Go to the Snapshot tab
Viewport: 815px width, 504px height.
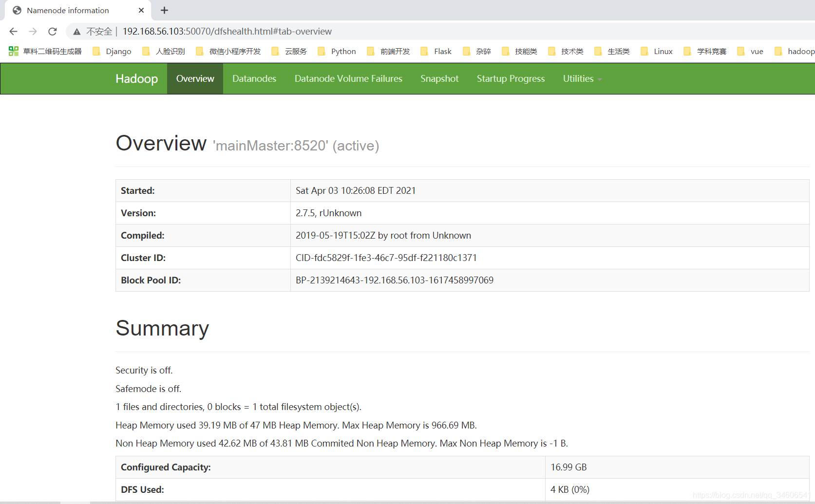pyautogui.click(x=439, y=78)
